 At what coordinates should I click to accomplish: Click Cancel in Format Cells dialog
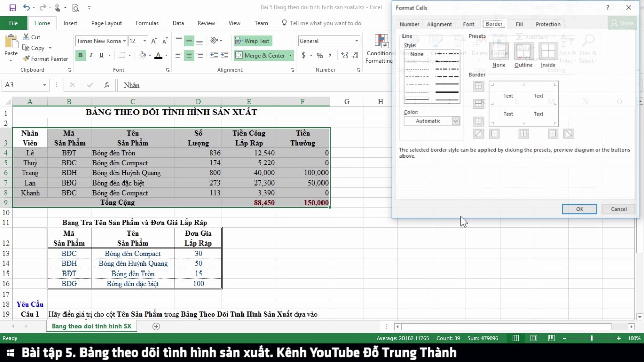(619, 209)
